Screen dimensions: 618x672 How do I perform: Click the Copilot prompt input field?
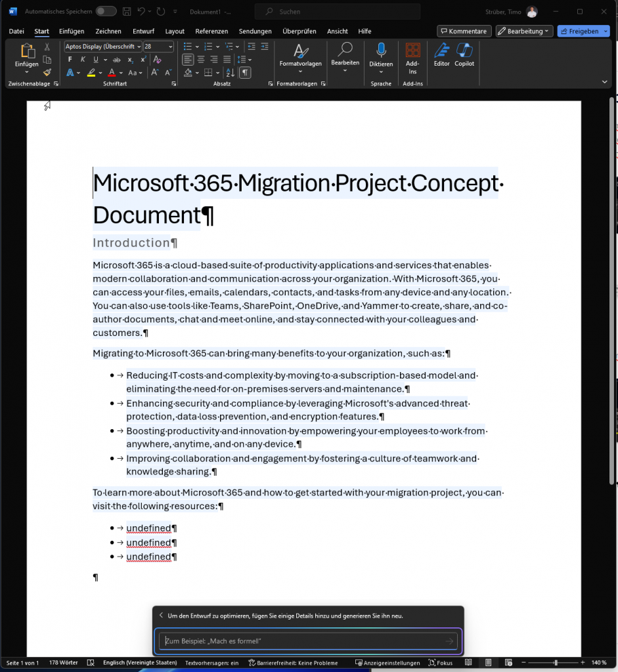[x=301, y=641]
